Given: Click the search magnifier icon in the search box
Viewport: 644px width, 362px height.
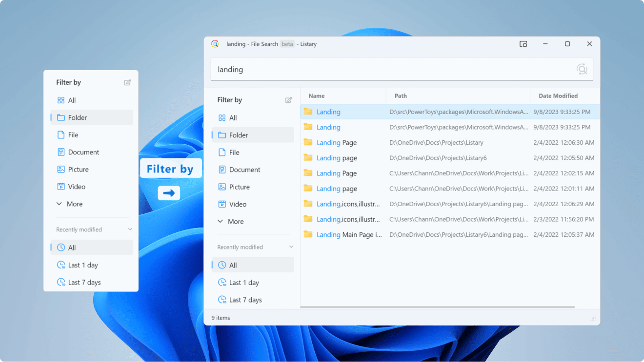Looking at the screenshot, I should (x=582, y=69).
